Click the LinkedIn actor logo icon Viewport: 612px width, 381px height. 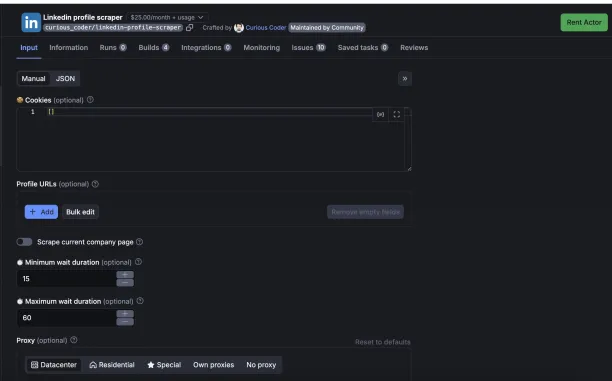31,23
